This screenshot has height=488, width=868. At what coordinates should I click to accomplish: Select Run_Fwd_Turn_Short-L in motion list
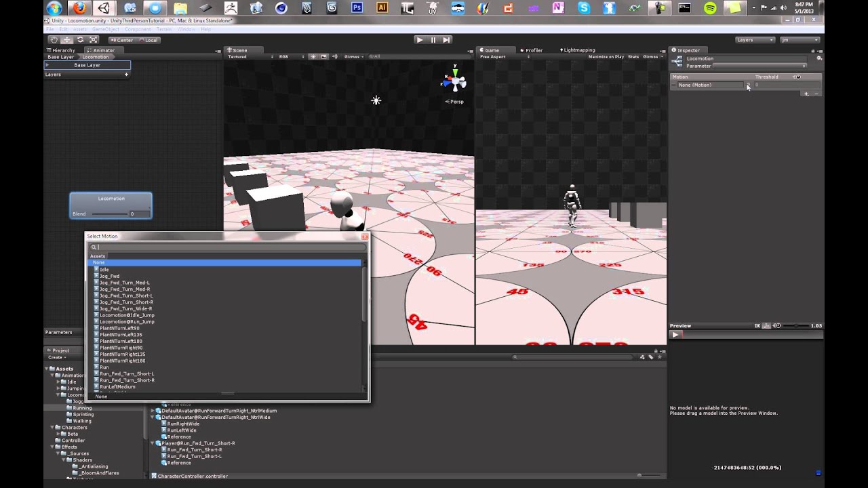coord(127,374)
